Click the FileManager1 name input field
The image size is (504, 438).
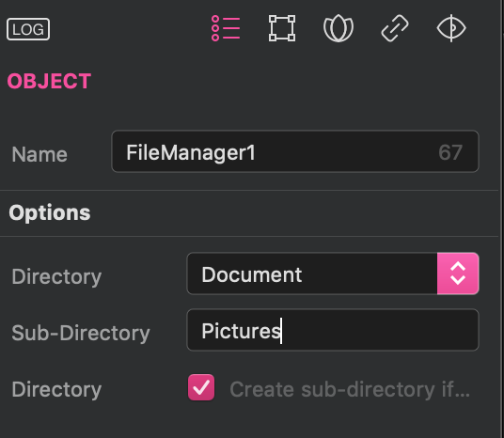pyautogui.click(x=295, y=151)
